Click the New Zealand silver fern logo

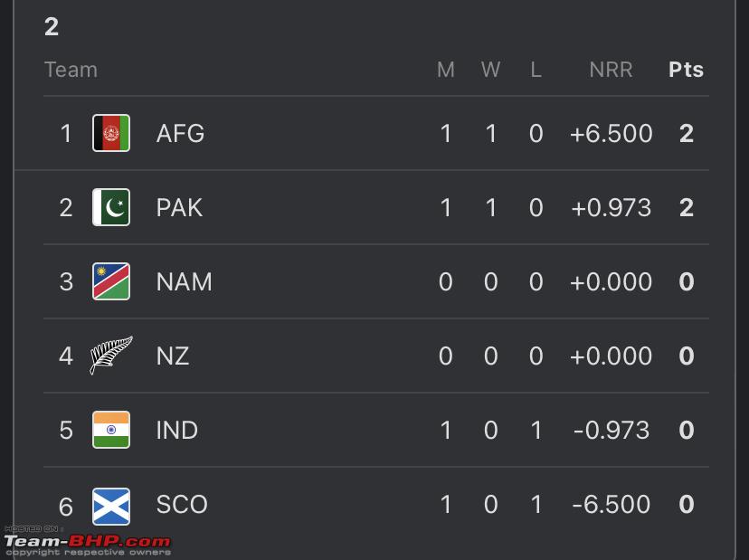111,355
